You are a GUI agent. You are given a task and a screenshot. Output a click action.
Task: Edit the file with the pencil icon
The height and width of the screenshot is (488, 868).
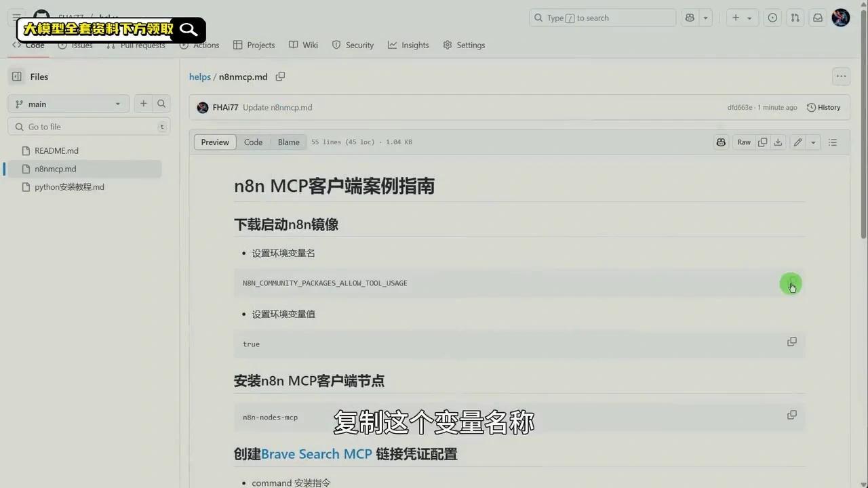point(797,142)
